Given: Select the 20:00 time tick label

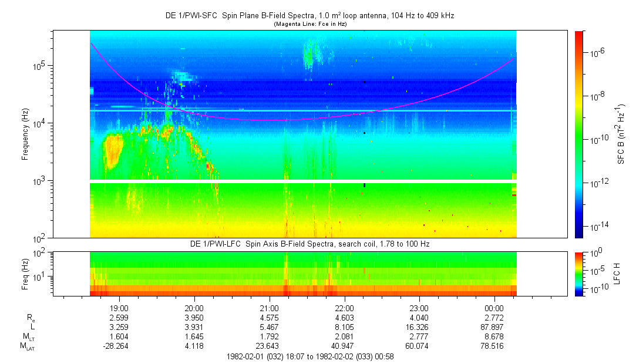Looking at the screenshot, I should point(194,308).
